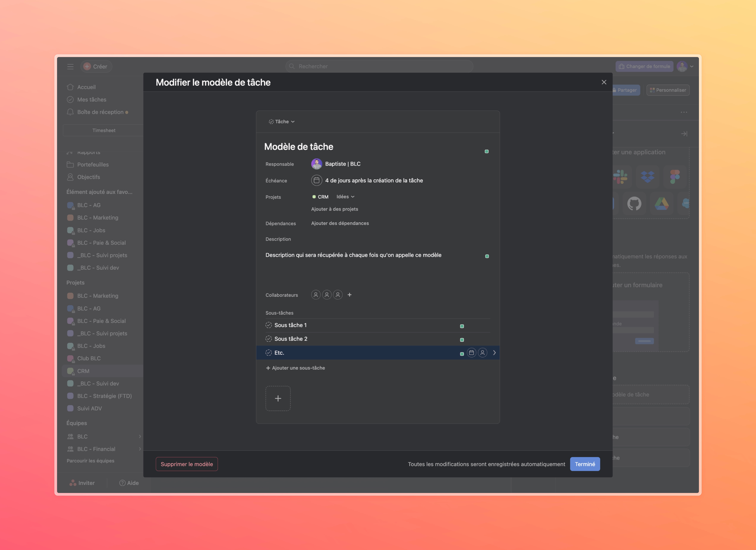Click Parcourir les équipes link

coord(90,461)
